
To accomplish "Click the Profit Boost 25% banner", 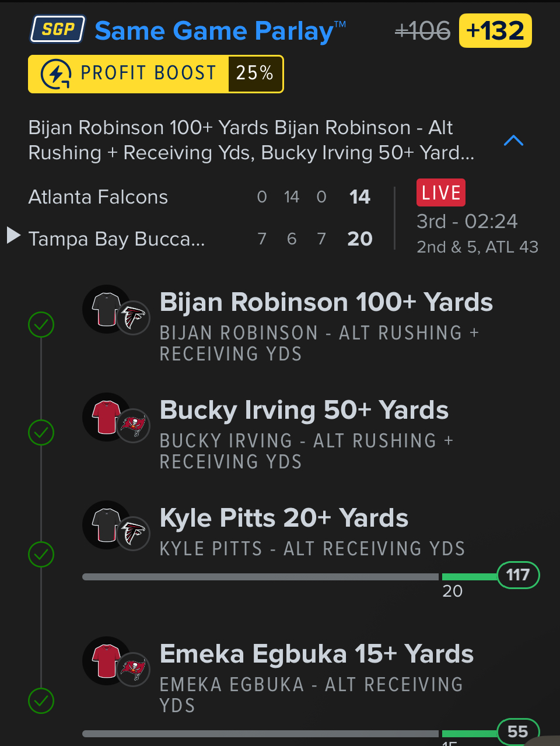I will coord(156,74).
